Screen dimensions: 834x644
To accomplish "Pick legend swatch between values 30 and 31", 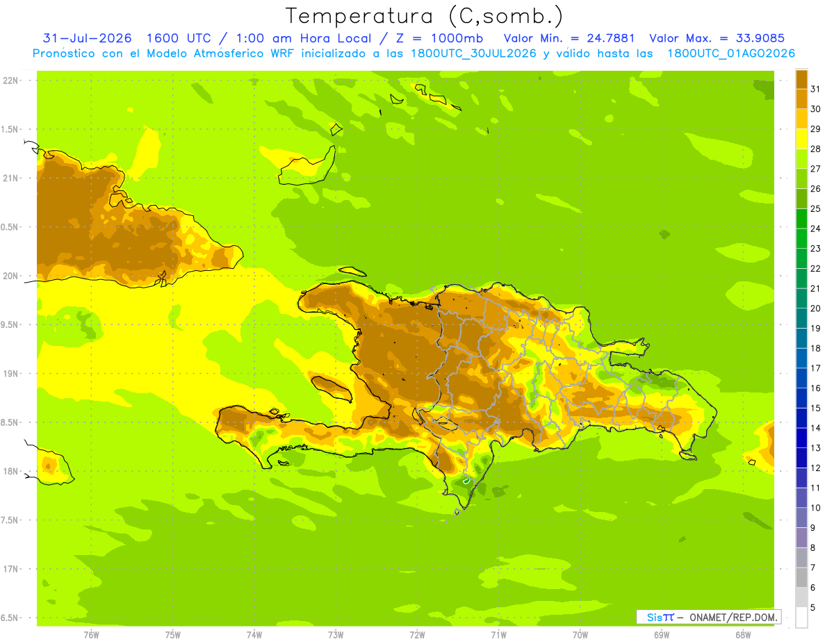I will tap(801, 99).
